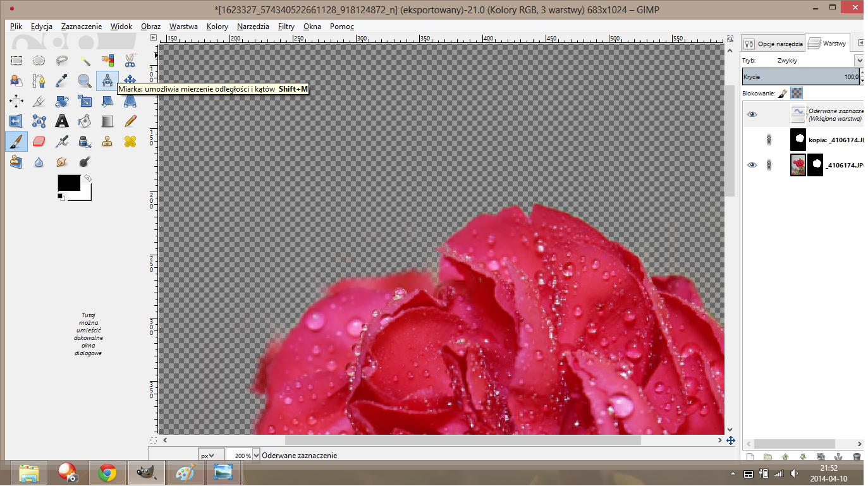Choose the Scissors Select tool
Screen dimensions: 868x491
pyautogui.click(x=130, y=61)
